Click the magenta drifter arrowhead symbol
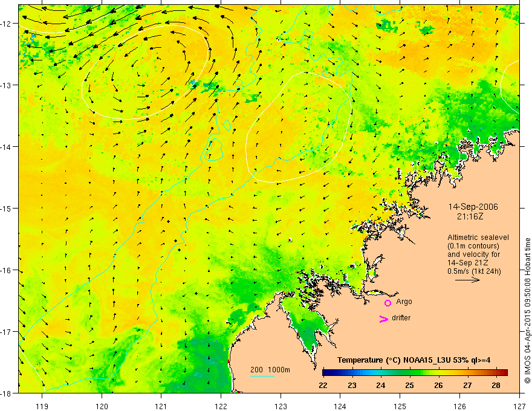 pos(384,319)
